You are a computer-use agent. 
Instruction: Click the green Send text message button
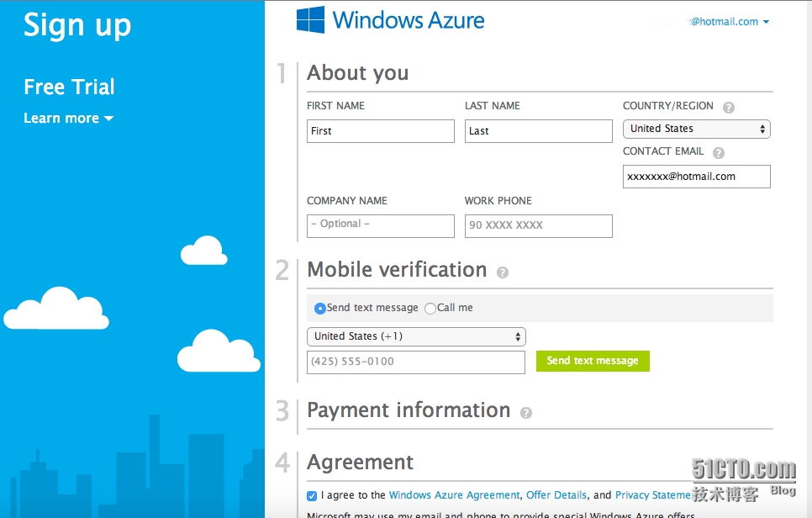(x=593, y=361)
